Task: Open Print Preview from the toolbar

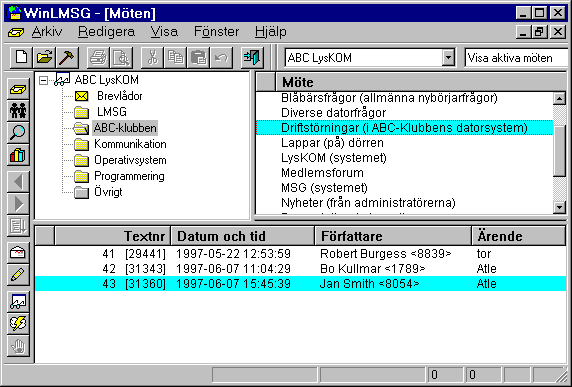Action: tap(121, 58)
